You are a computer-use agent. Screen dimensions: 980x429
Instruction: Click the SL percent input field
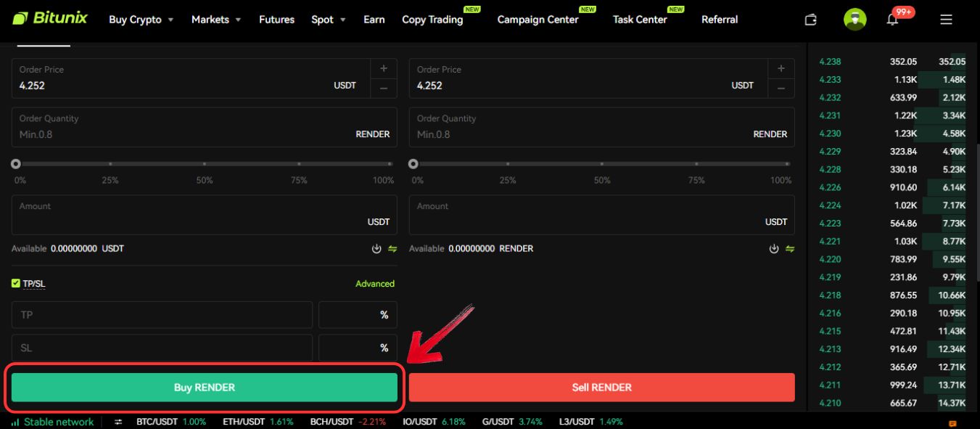[358, 348]
